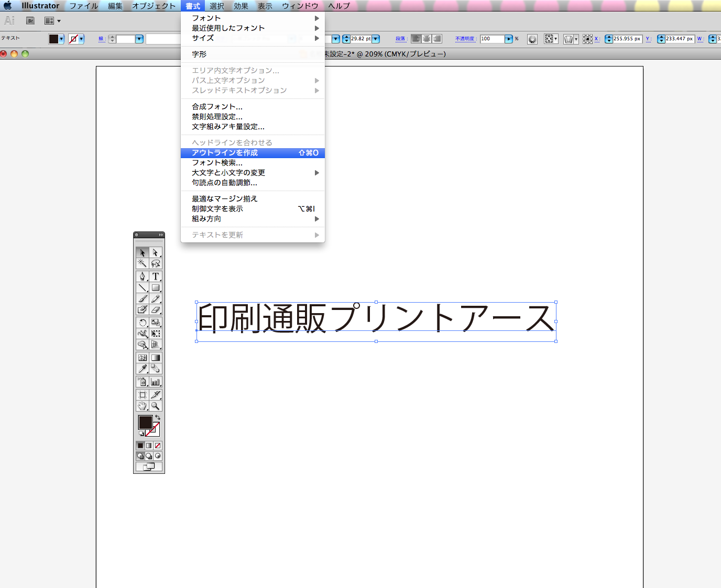Expand 組み方向 submenu
The image size is (721, 588).
tap(253, 219)
